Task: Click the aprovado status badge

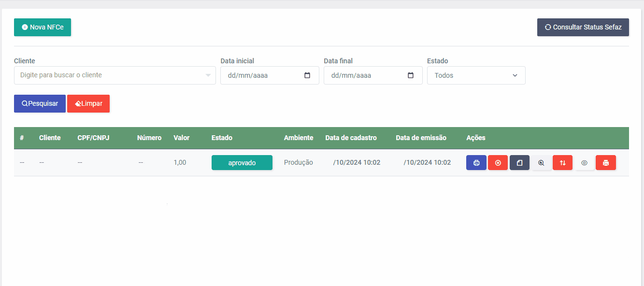Action: (x=242, y=163)
